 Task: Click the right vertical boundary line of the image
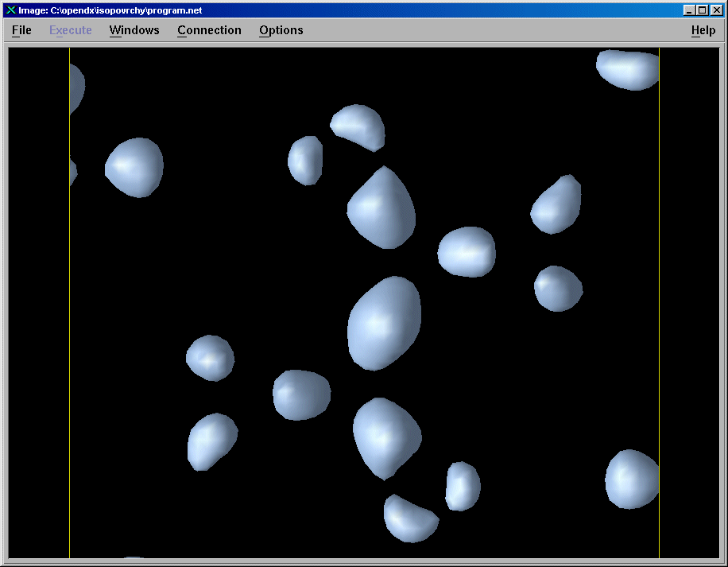(x=659, y=318)
